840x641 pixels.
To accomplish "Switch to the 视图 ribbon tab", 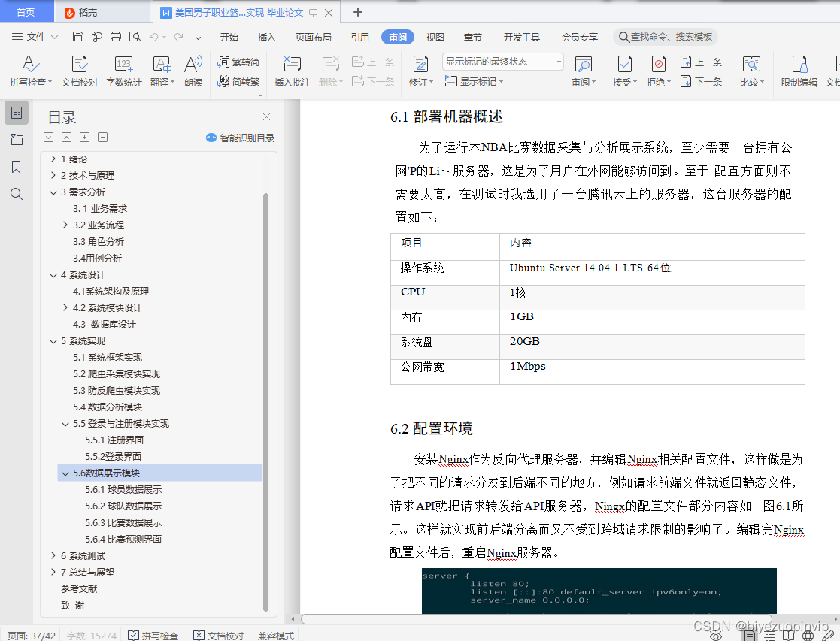I will click(435, 37).
